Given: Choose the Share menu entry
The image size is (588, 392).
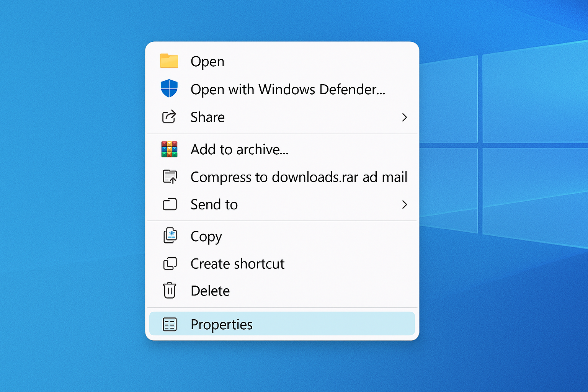Looking at the screenshot, I should point(282,117).
